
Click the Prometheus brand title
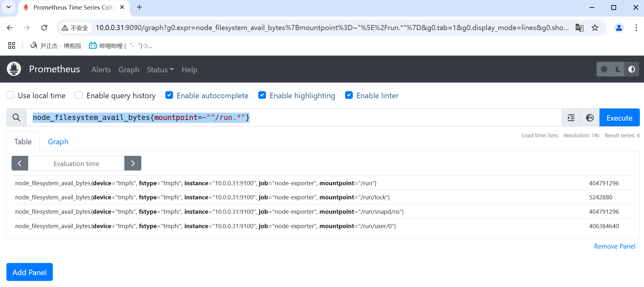coord(54,69)
